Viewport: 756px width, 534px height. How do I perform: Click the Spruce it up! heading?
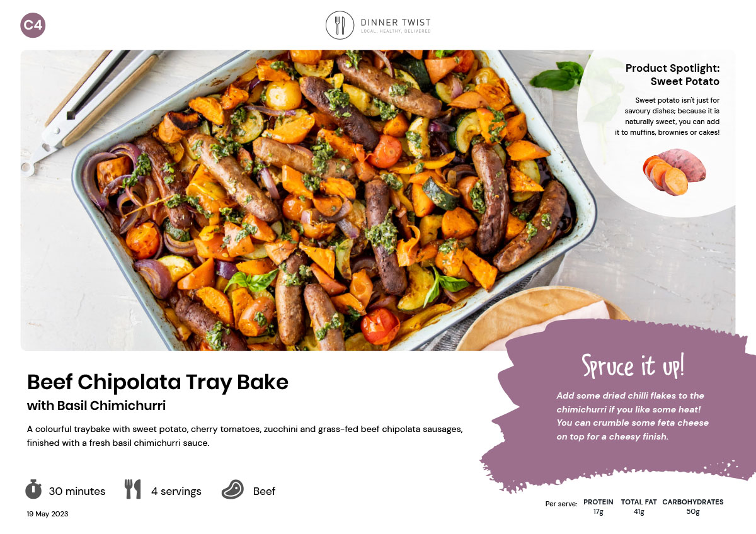(x=633, y=366)
